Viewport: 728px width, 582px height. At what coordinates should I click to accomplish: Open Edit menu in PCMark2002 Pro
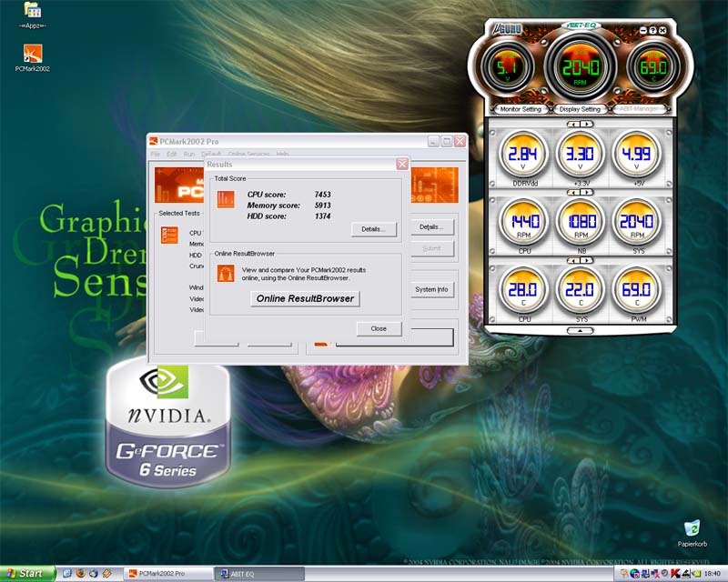171,154
